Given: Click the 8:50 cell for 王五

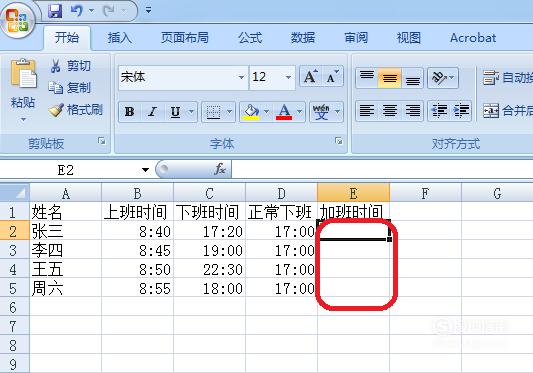Looking at the screenshot, I should 137,269.
